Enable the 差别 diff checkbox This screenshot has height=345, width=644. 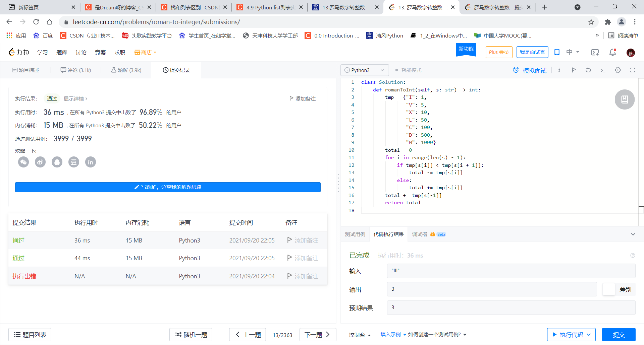(x=609, y=289)
